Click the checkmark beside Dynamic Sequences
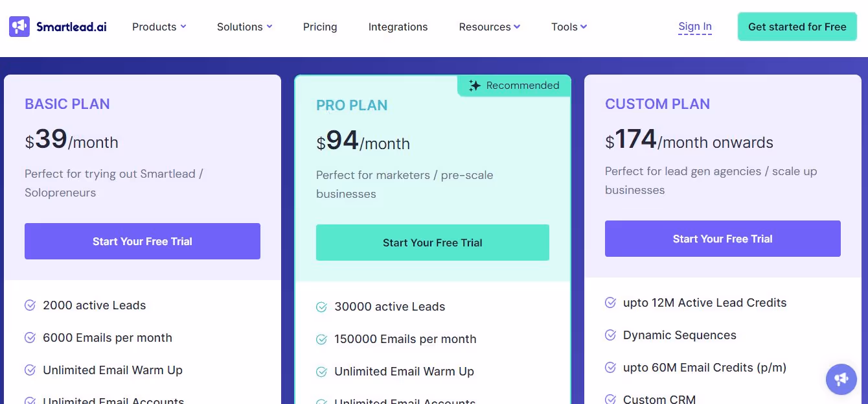Screen dimensions: 868x404 tap(610, 335)
